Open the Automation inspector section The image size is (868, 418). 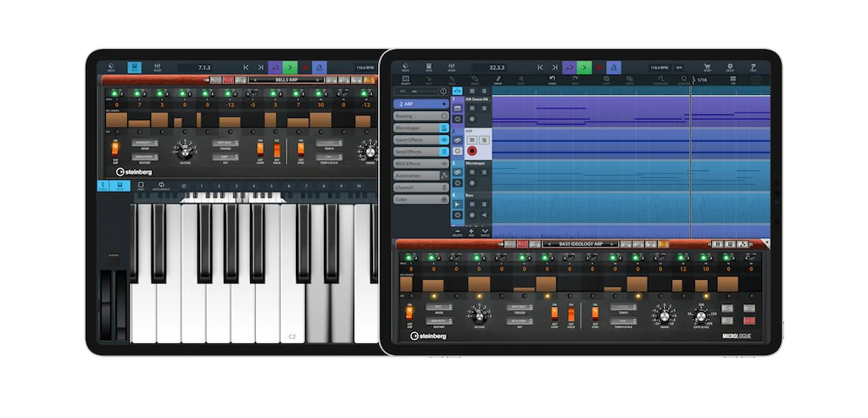point(421,176)
